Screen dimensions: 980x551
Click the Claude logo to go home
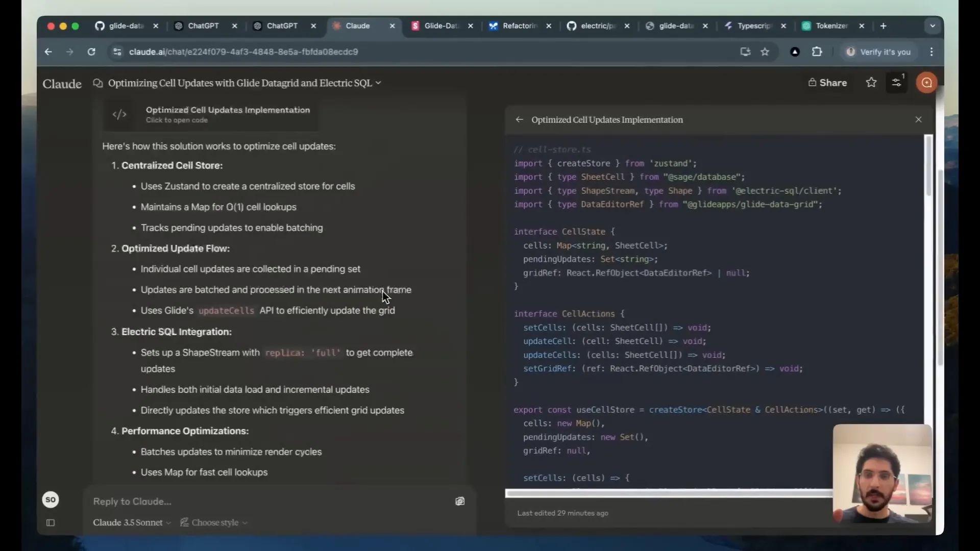tap(62, 84)
